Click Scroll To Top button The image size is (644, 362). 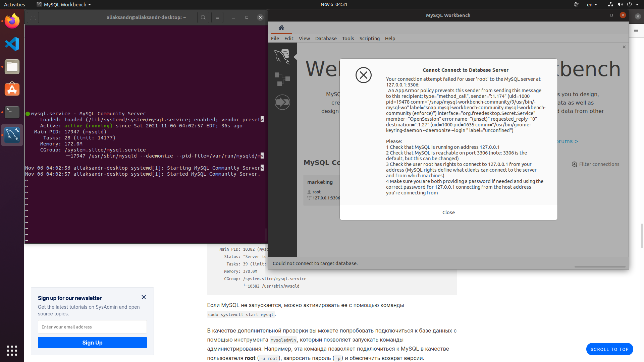tap(609, 349)
